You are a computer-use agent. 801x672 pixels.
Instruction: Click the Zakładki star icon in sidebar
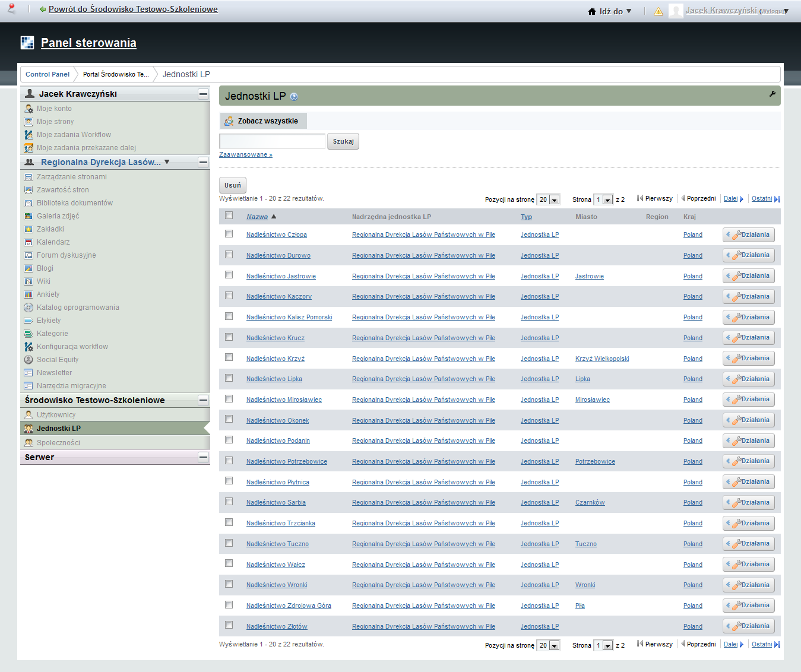29,229
